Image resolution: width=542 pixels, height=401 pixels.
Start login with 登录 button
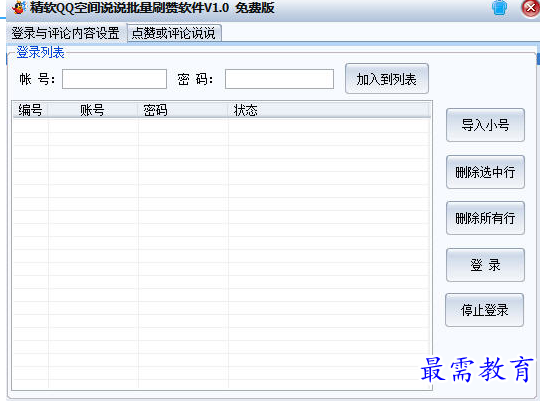click(x=485, y=265)
